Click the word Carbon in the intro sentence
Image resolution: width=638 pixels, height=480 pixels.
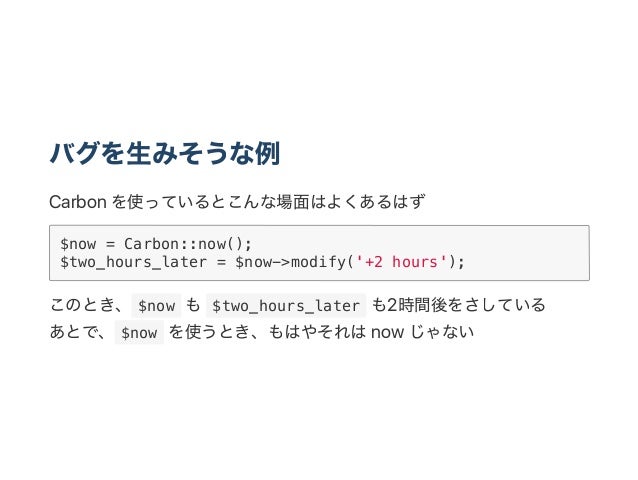tap(78, 202)
